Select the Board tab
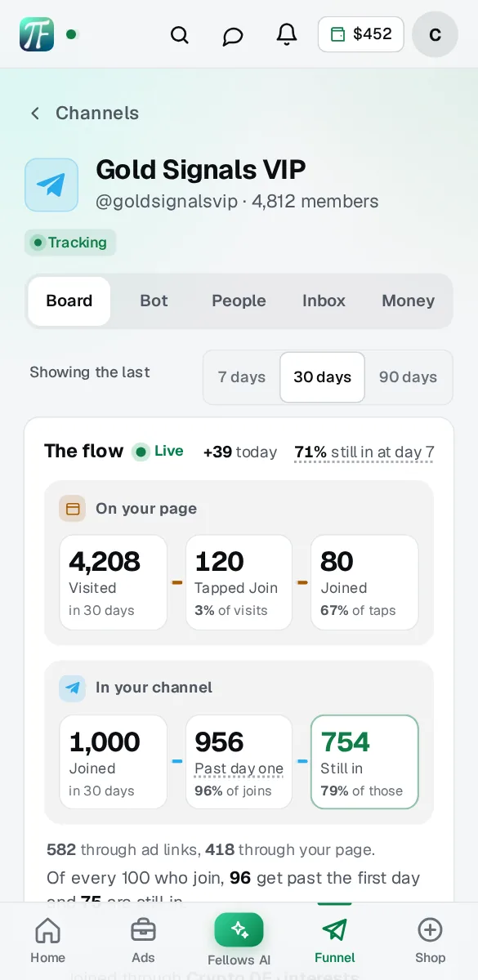Viewport: 478px width, 980px height. point(69,301)
